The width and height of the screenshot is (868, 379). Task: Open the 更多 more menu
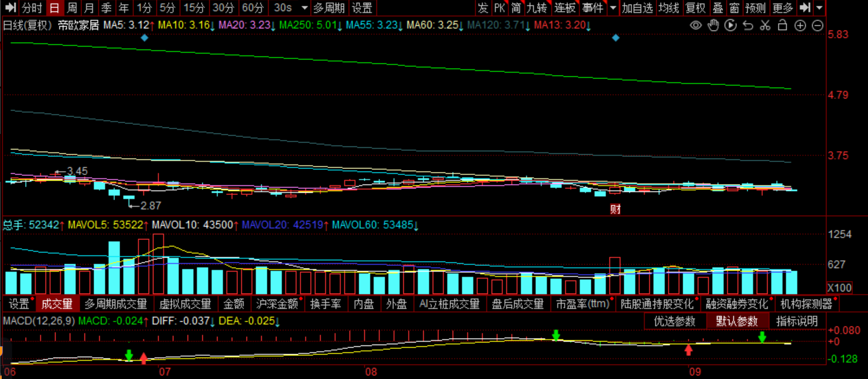pyautogui.click(x=783, y=8)
